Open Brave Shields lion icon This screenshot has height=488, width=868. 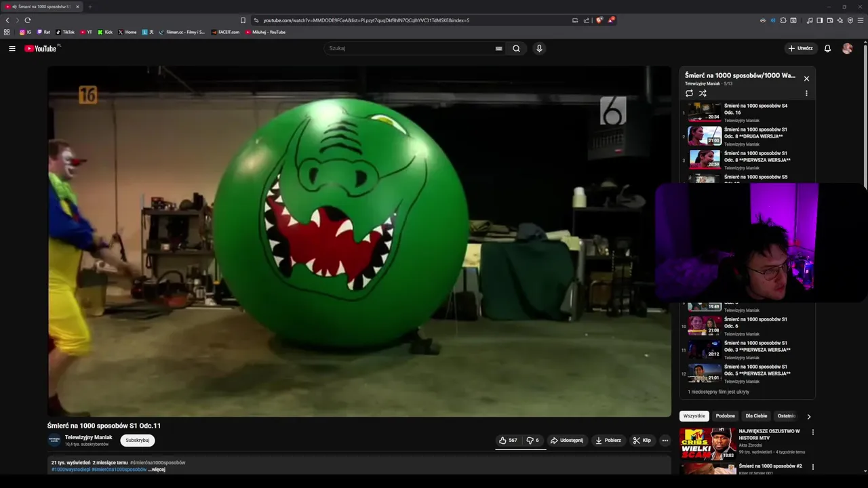pos(599,20)
